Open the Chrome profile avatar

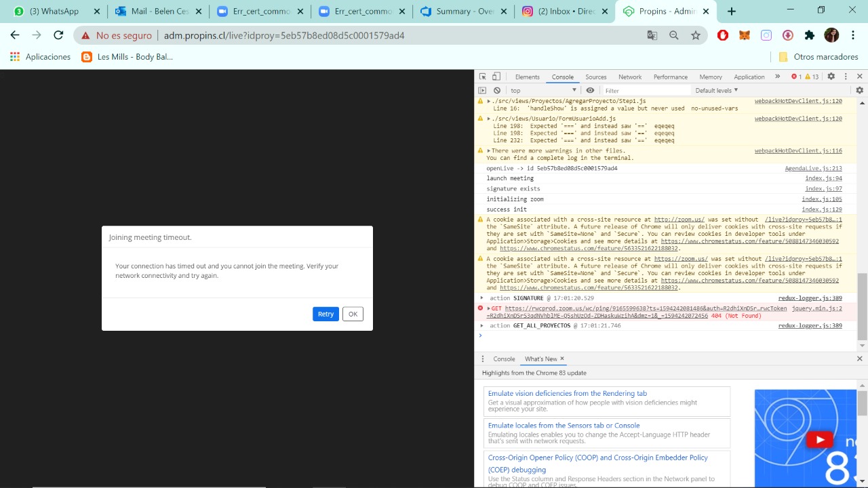tap(831, 35)
